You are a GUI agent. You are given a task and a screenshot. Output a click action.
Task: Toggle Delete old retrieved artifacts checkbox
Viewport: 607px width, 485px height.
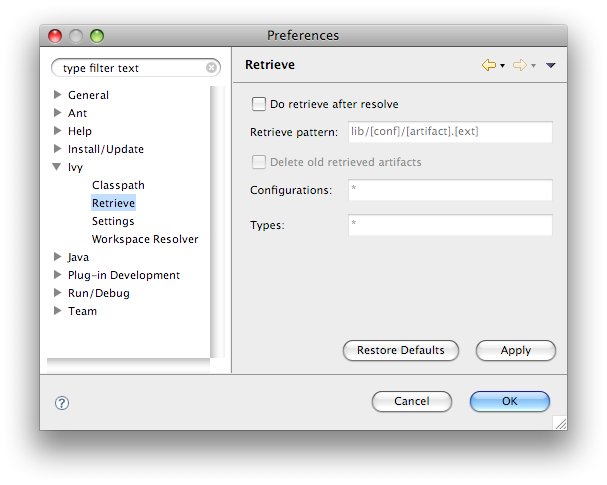coord(259,162)
